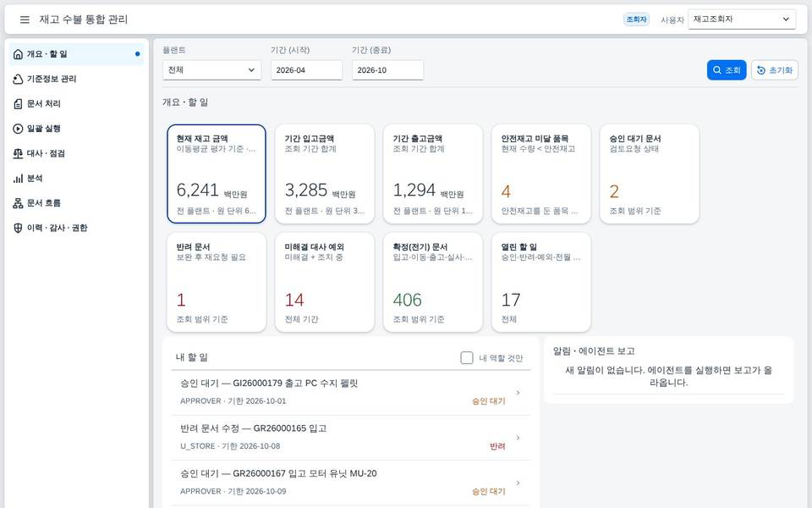Click the 기간 (시작) 2026-04 field
Viewport: 812px width, 508px height.
point(306,70)
